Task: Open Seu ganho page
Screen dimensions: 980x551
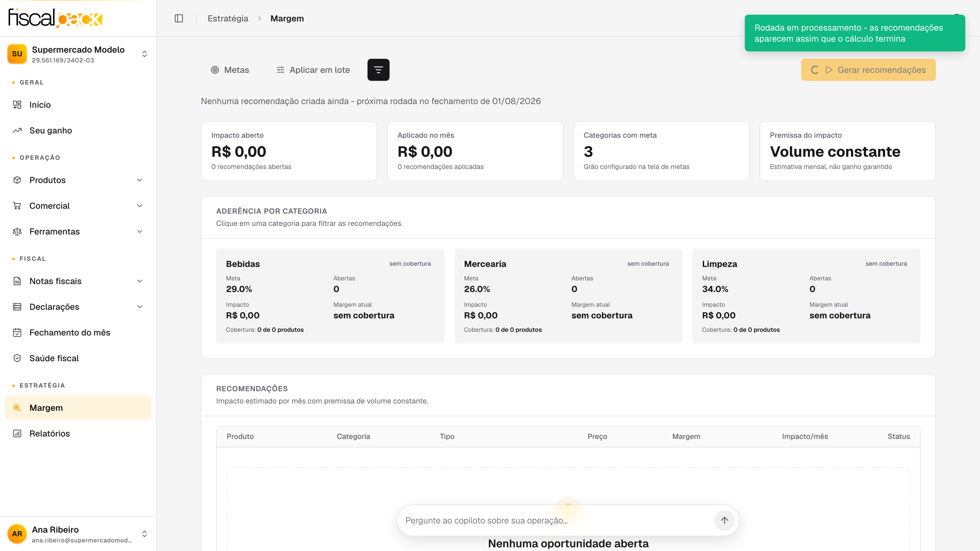Action: (78, 130)
